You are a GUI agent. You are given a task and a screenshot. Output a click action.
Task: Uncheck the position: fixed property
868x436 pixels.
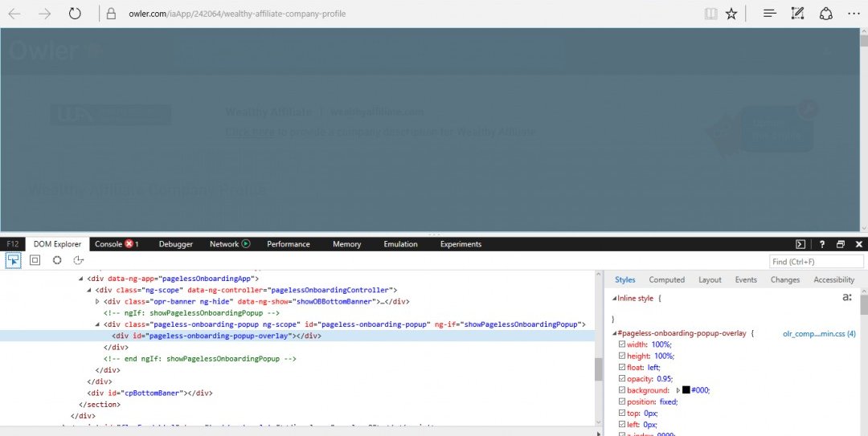coord(621,401)
